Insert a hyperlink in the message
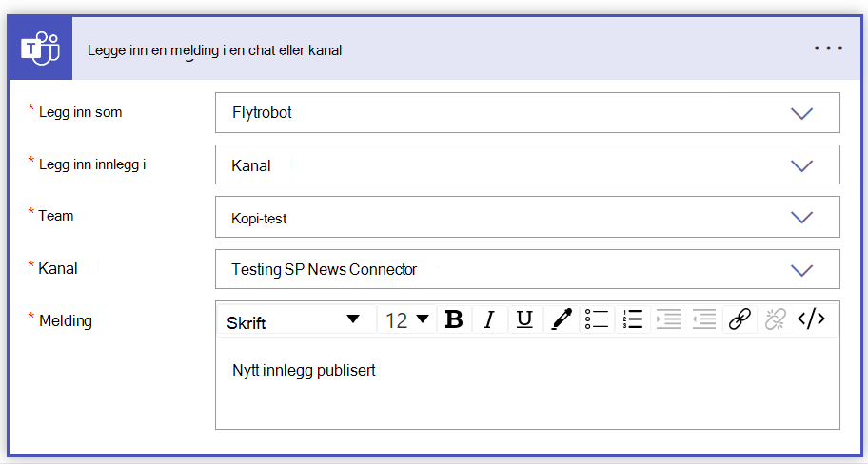This screenshot has width=868, height=464. (x=740, y=319)
